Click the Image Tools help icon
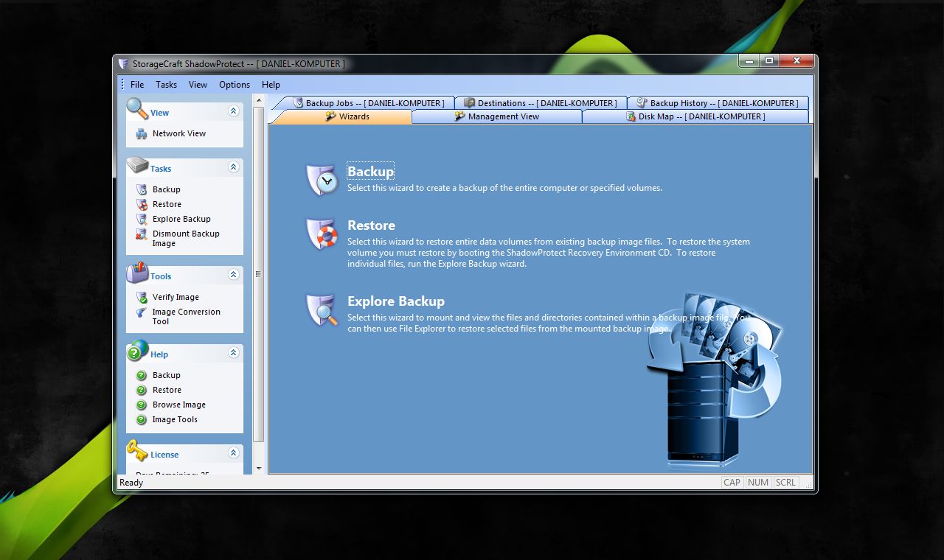This screenshot has height=560, width=944. pyautogui.click(x=142, y=419)
